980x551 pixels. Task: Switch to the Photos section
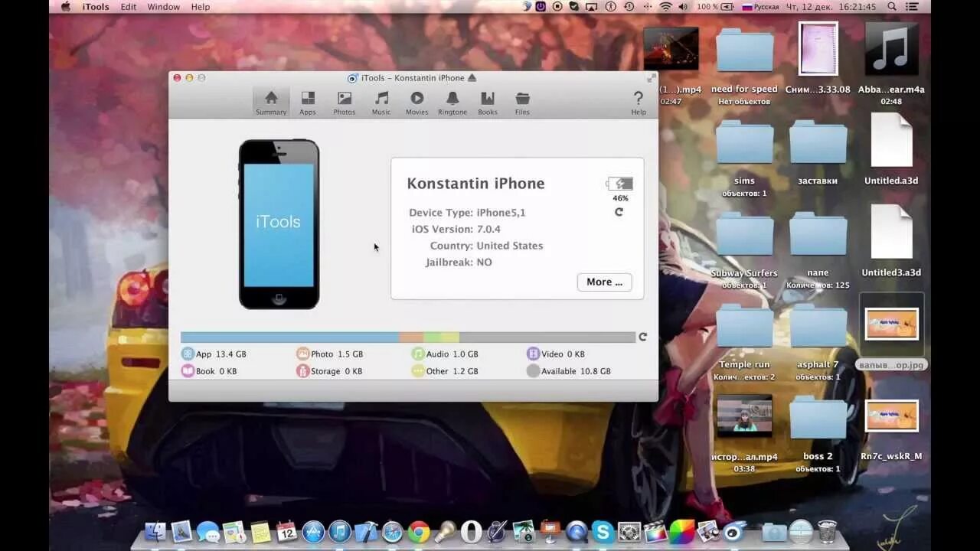(x=345, y=103)
